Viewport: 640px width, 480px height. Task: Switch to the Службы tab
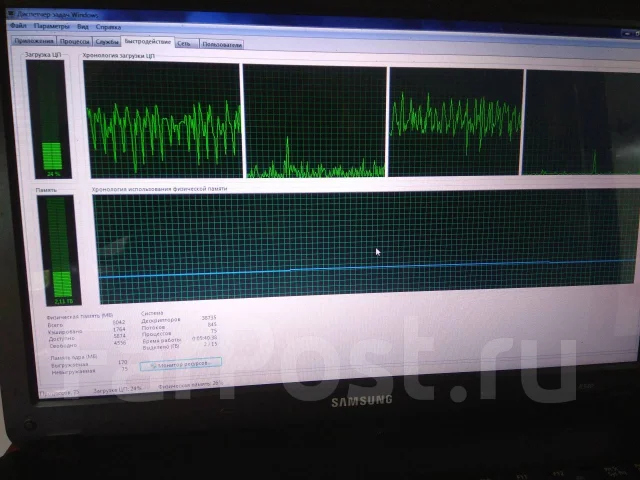[x=107, y=42]
